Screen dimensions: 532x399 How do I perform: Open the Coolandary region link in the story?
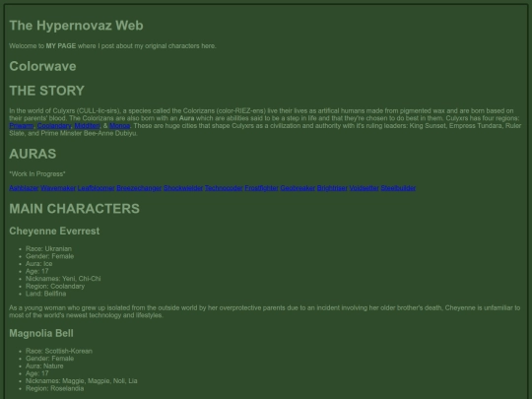[54, 126]
